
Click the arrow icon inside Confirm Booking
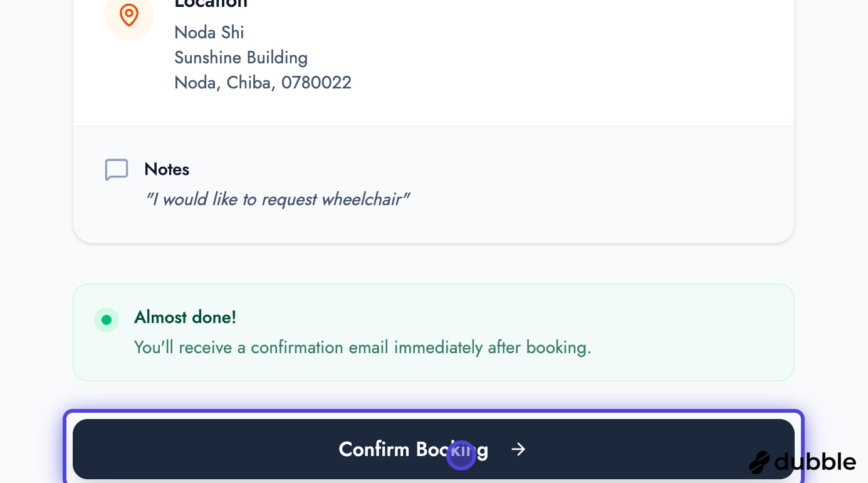(x=518, y=449)
